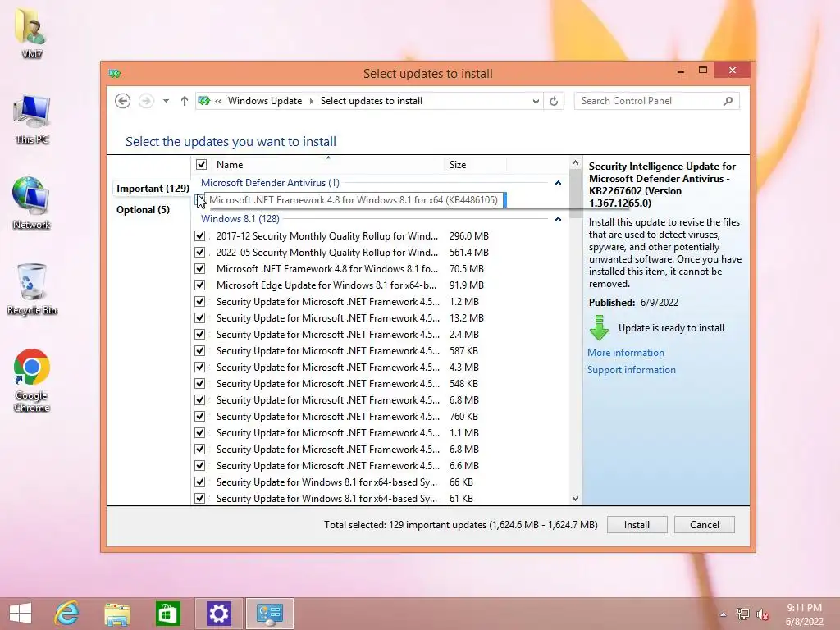The image size is (840, 630).
Task: Click the muted volume tray icon
Action: point(763,614)
